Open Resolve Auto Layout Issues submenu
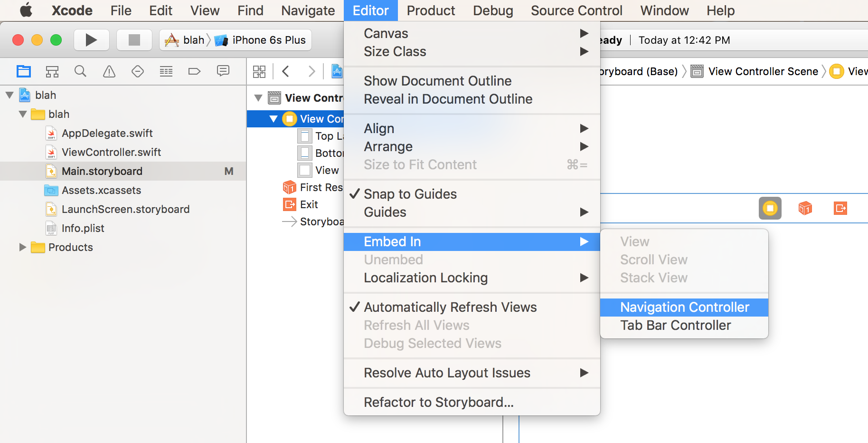Screen dimensions: 868x443 [472, 373]
